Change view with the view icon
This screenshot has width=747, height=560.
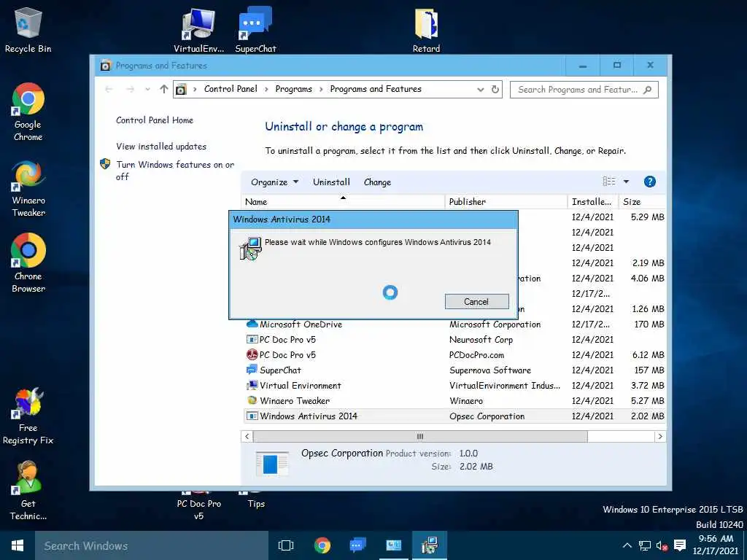[x=609, y=182]
